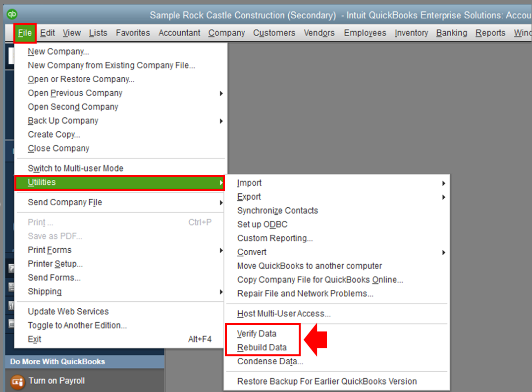Choose Host Multi-User Access...
532x392 pixels.
[x=337, y=314]
